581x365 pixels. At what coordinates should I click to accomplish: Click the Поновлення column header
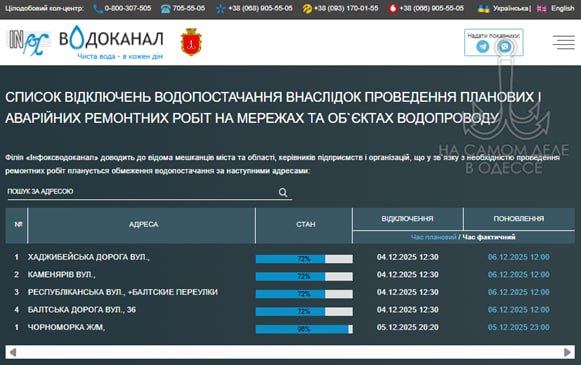click(x=518, y=219)
